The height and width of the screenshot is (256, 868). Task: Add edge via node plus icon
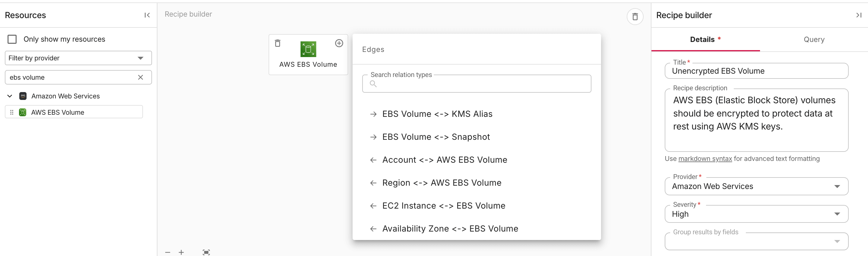tap(339, 43)
